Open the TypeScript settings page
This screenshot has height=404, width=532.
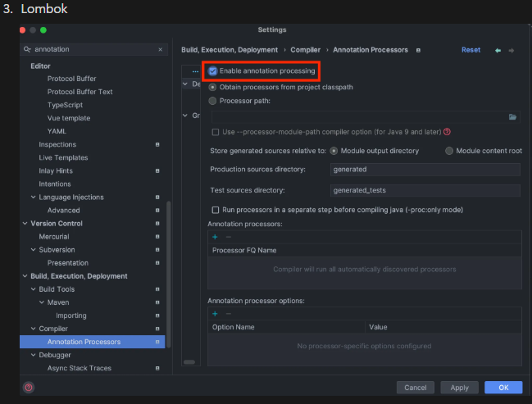tap(65, 105)
